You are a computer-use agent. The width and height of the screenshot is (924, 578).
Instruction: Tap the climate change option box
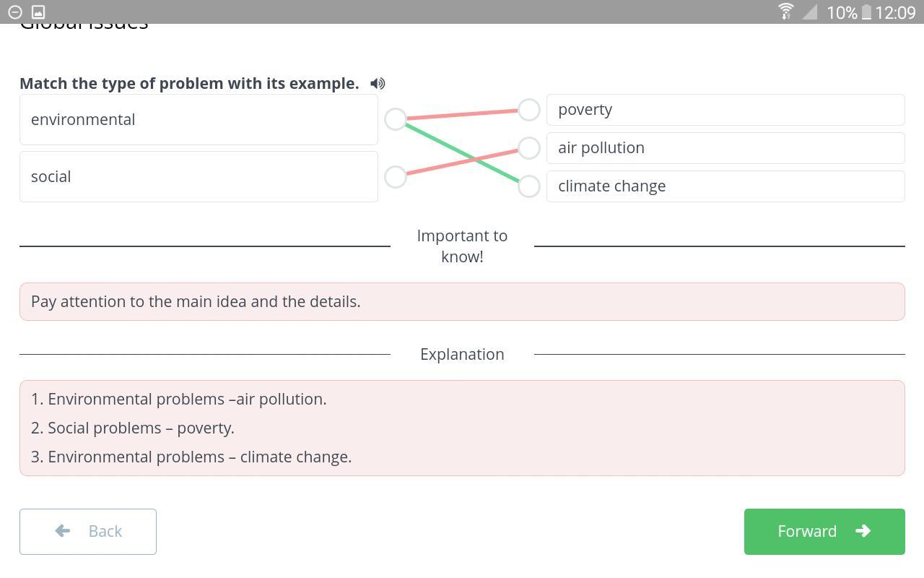(725, 186)
